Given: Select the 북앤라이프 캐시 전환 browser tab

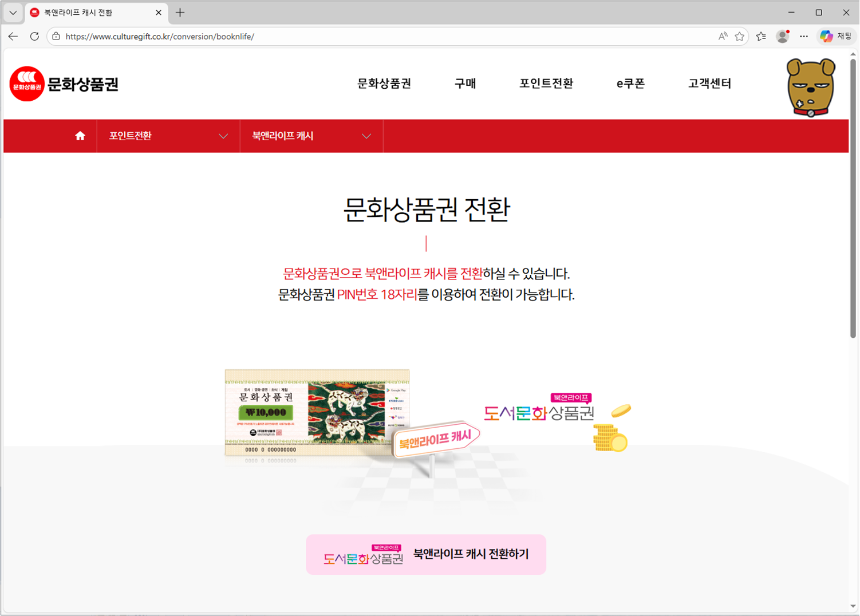Looking at the screenshot, I should click(96, 13).
